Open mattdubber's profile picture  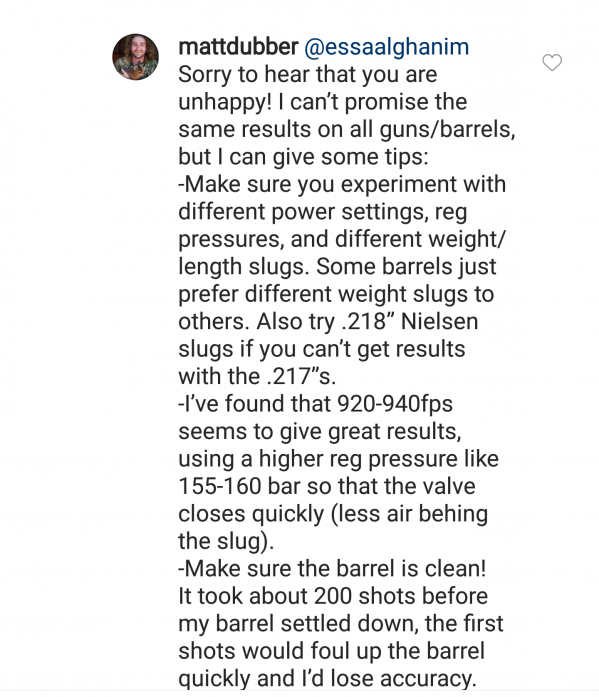136,57
